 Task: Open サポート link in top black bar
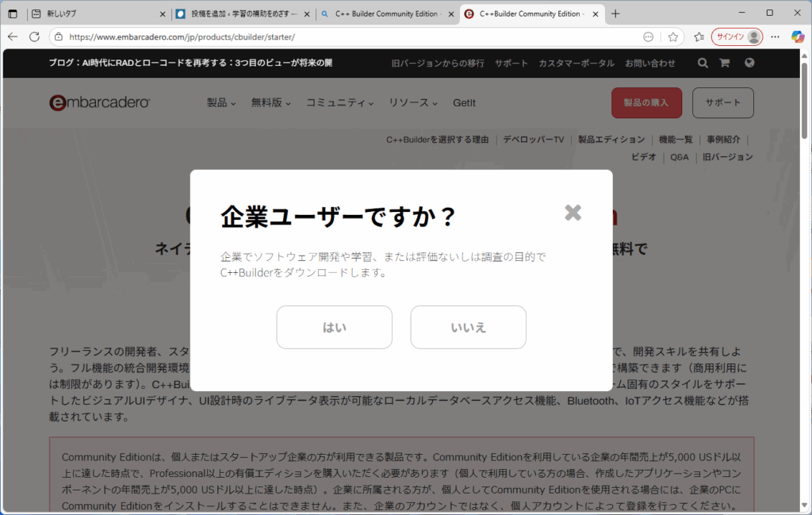coord(511,63)
